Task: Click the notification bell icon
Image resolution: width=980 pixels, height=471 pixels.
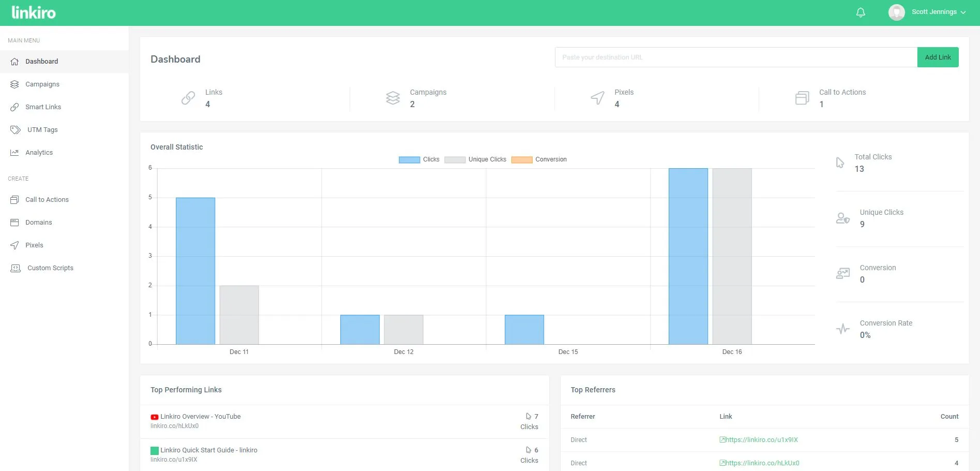Action: [861, 12]
